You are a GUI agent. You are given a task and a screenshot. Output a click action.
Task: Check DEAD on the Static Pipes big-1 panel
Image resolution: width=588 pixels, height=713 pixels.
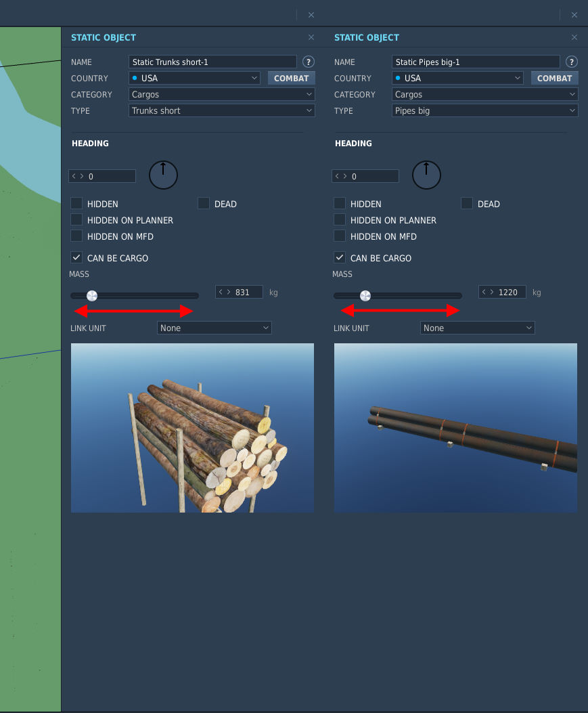pos(467,203)
